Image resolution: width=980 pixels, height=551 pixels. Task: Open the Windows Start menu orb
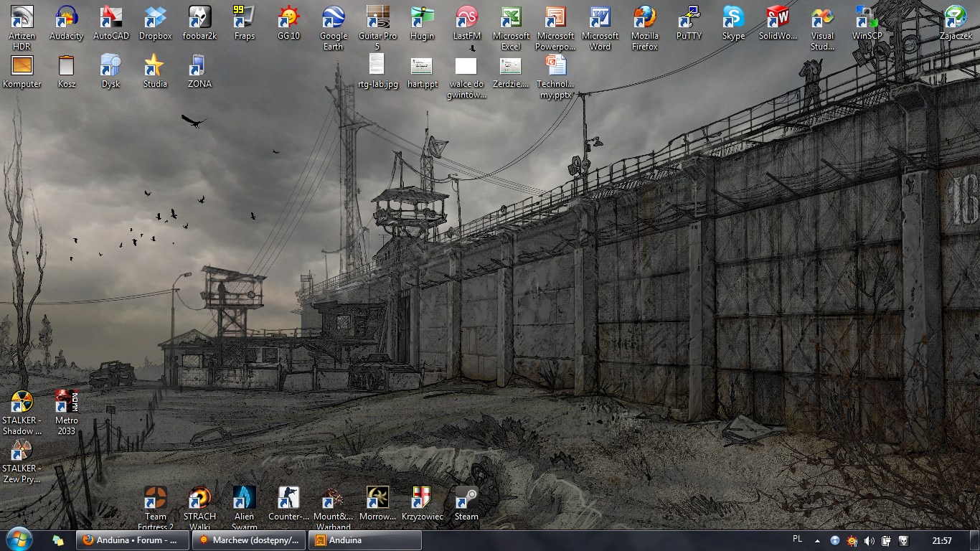tap(19, 540)
